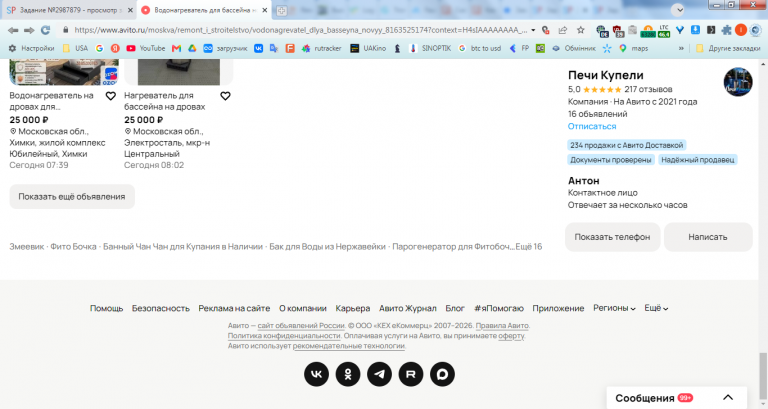The image size is (768, 409).
Task: Click the blue download extension icon
Action: point(696,30)
